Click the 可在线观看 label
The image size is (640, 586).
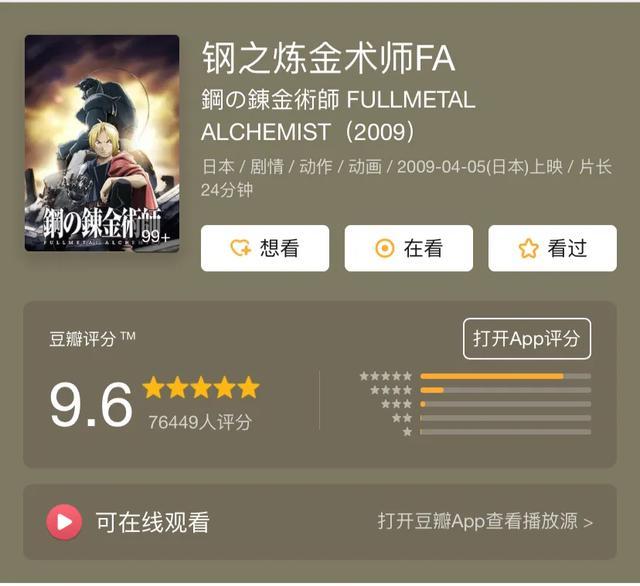pyautogui.click(x=153, y=522)
